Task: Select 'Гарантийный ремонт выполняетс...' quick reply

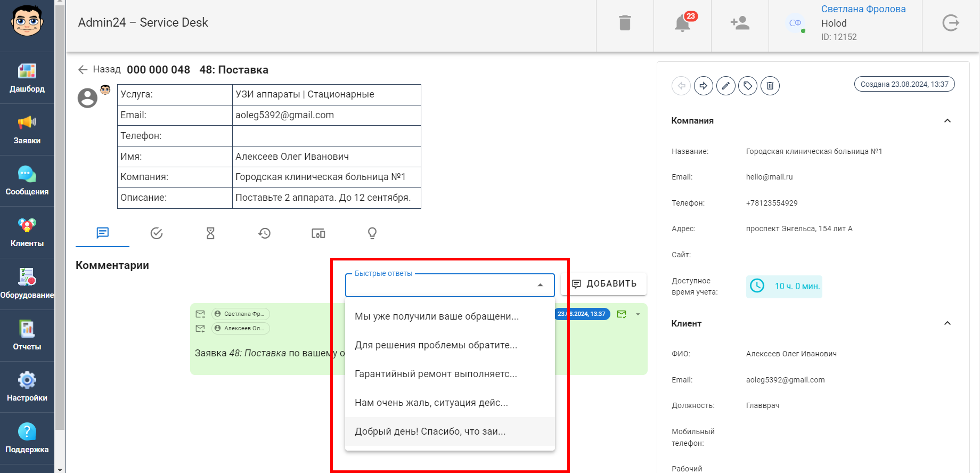Action: coord(450,374)
